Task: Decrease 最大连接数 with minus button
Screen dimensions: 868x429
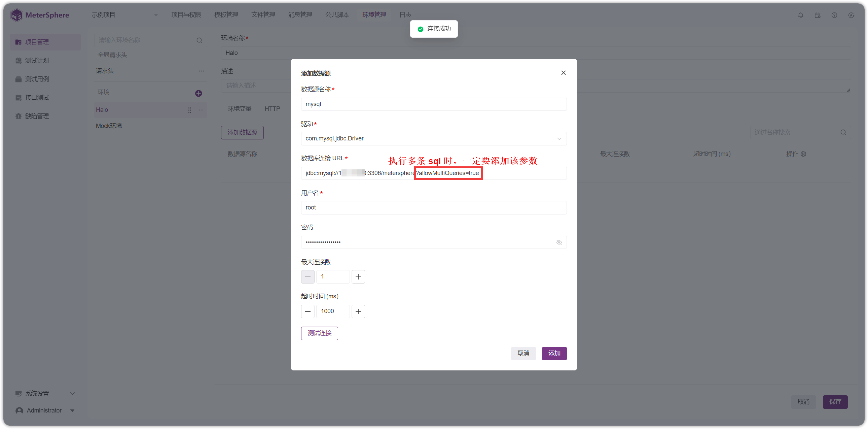Action: [x=308, y=277]
